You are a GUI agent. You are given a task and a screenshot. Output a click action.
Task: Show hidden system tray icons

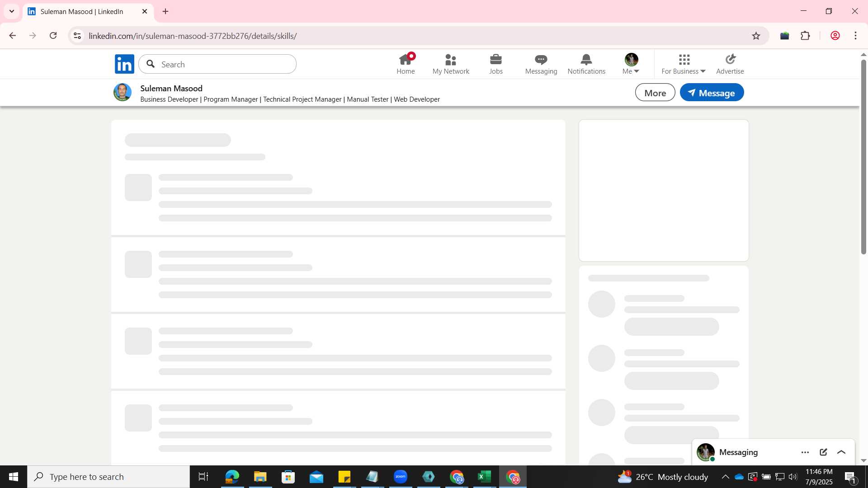(x=725, y=477)
